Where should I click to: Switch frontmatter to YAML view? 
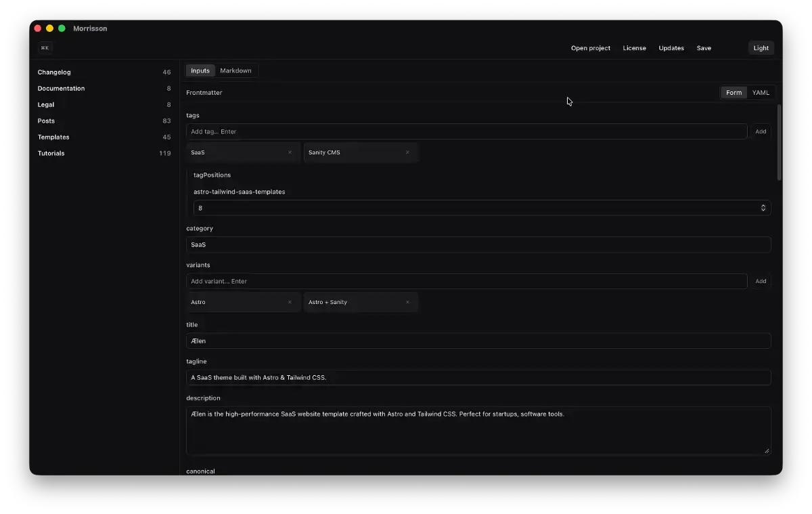[x=761, y=92]
